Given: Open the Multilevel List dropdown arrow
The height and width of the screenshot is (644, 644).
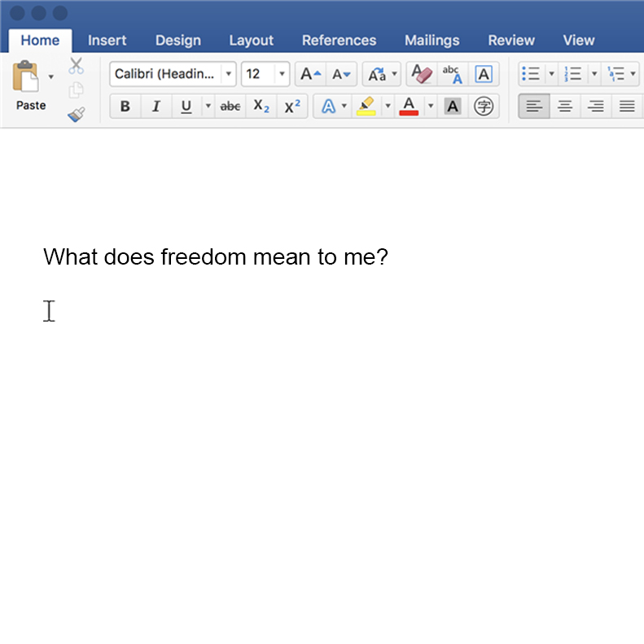Looking at the screenshot, I should [633, 74].
